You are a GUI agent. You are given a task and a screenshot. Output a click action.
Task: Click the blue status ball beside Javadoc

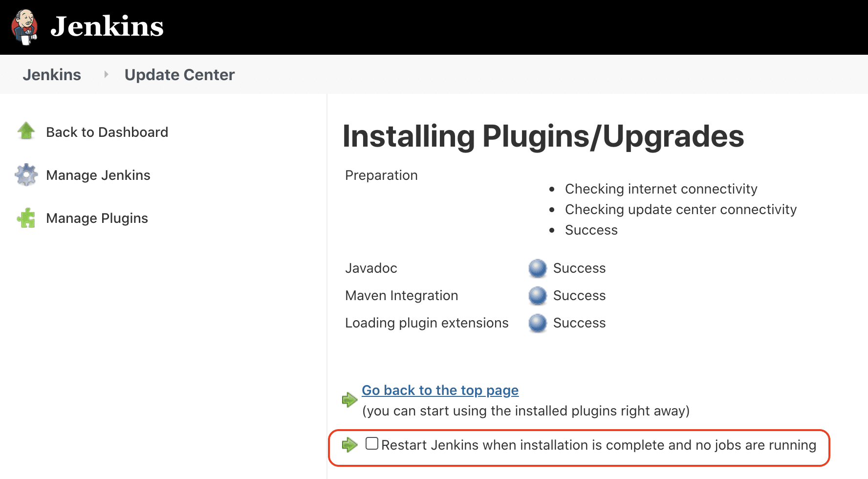(538, 268)
